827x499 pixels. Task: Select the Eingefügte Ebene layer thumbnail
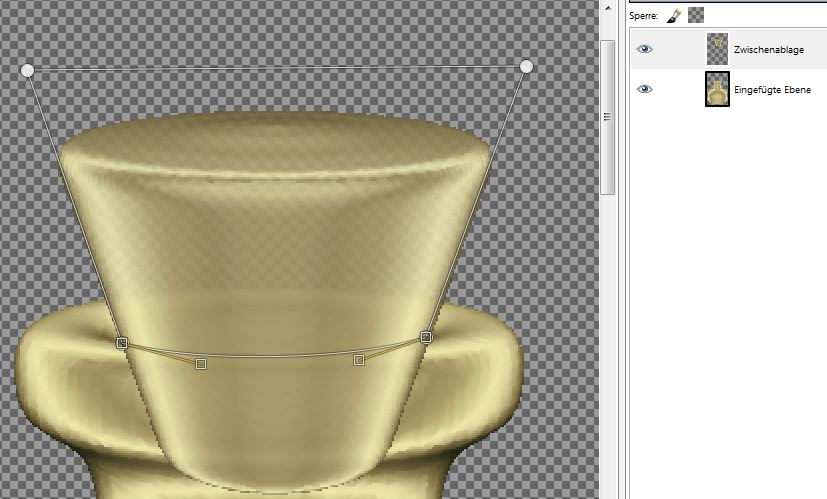click(717, 90)
